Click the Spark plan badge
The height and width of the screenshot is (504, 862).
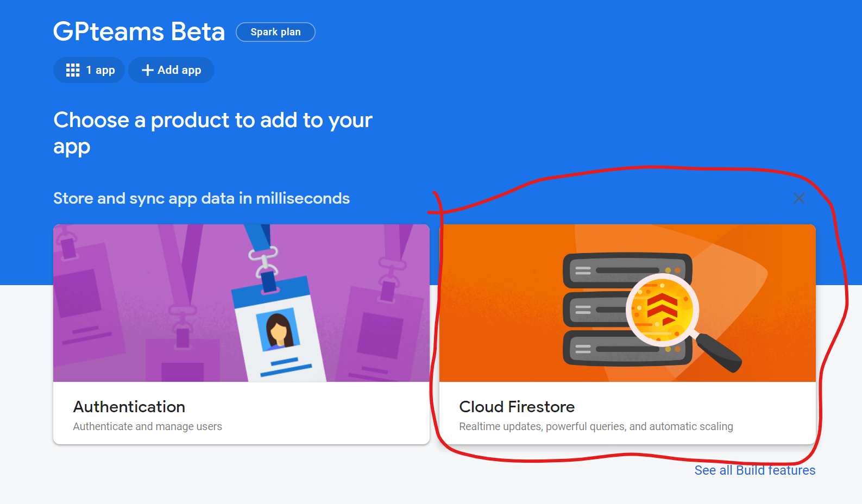tap(275, 32)
